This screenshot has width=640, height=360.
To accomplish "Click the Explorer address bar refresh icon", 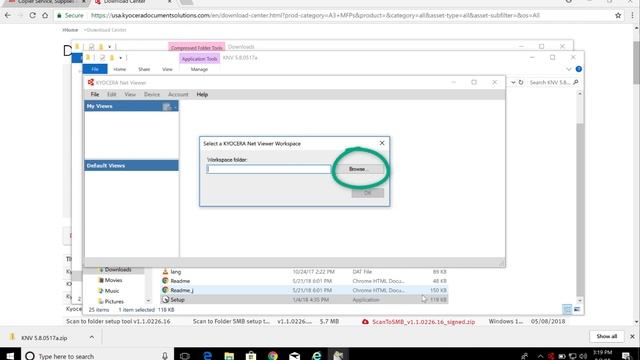I will click(x=521, y=82).
